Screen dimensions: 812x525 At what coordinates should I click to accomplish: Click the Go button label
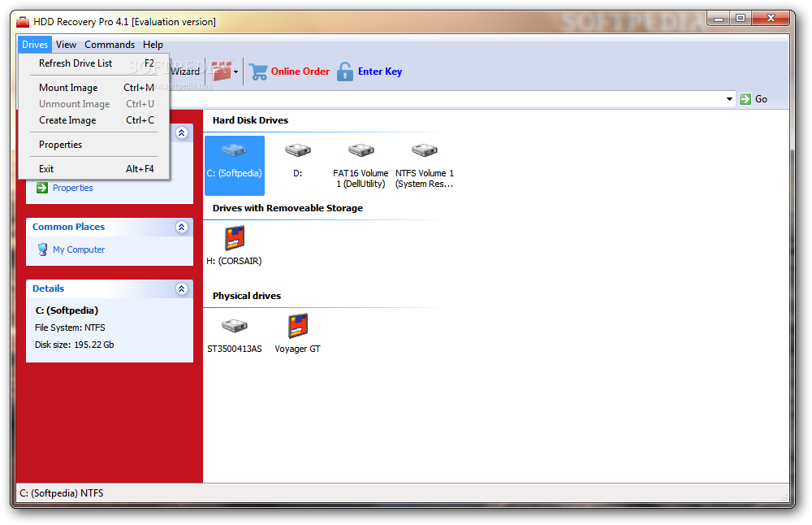coord(761,99)
